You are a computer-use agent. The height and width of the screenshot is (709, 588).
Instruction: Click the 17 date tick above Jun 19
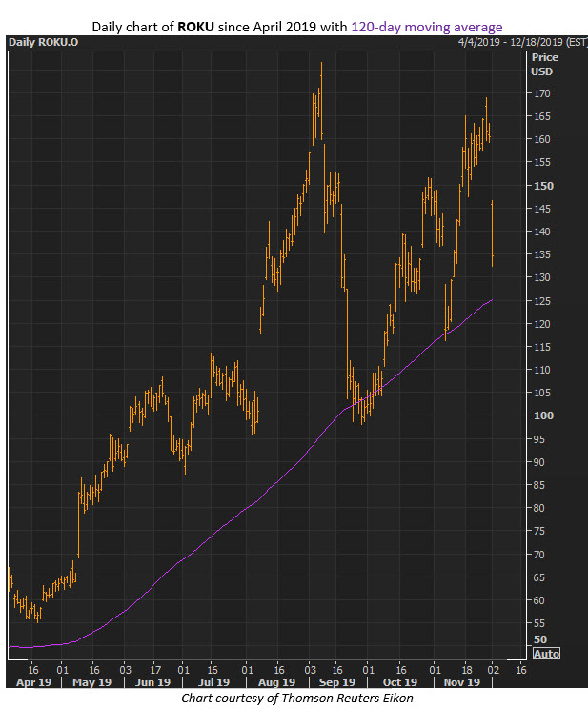[155, 670]
